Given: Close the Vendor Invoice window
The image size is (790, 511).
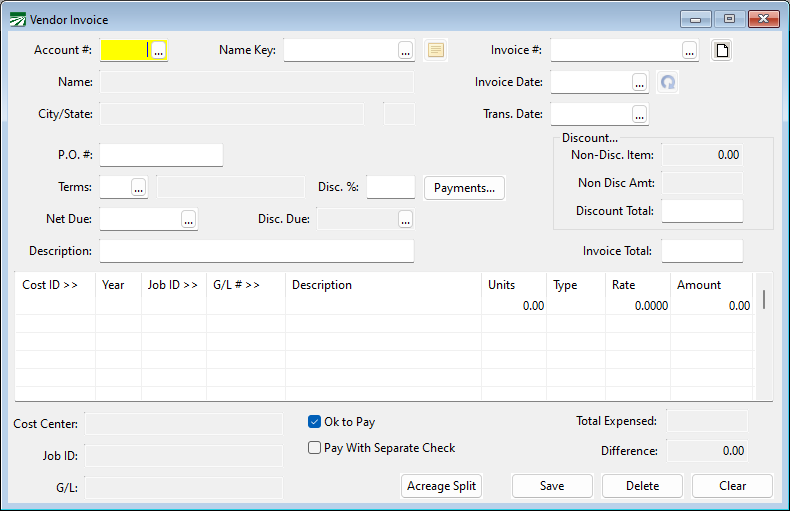Looking at the screenshot, I should (764, 19).
